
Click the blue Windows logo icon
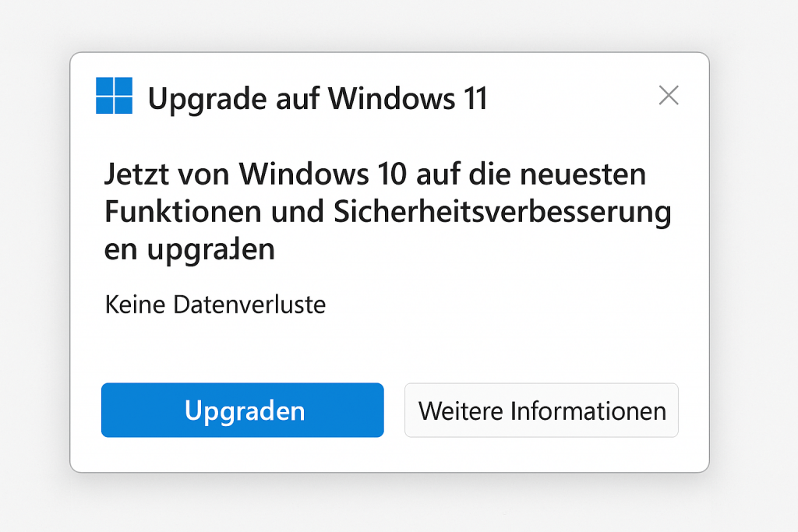pos(114,96)
